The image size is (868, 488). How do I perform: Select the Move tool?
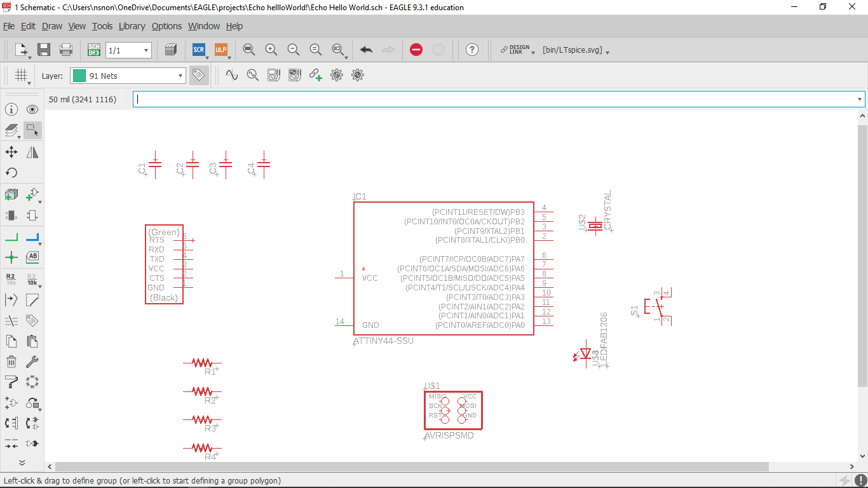pos(11,152)
